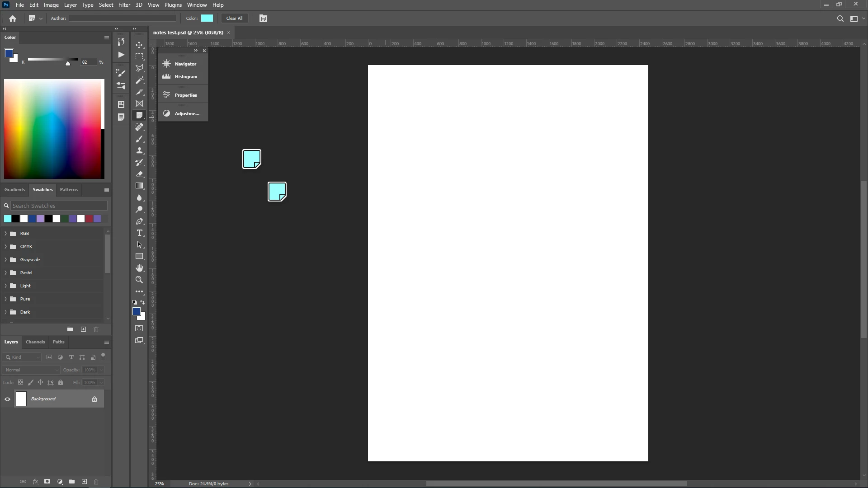Select the Pen tool
The image size is (868, 488).
click(x=139, y=221)
